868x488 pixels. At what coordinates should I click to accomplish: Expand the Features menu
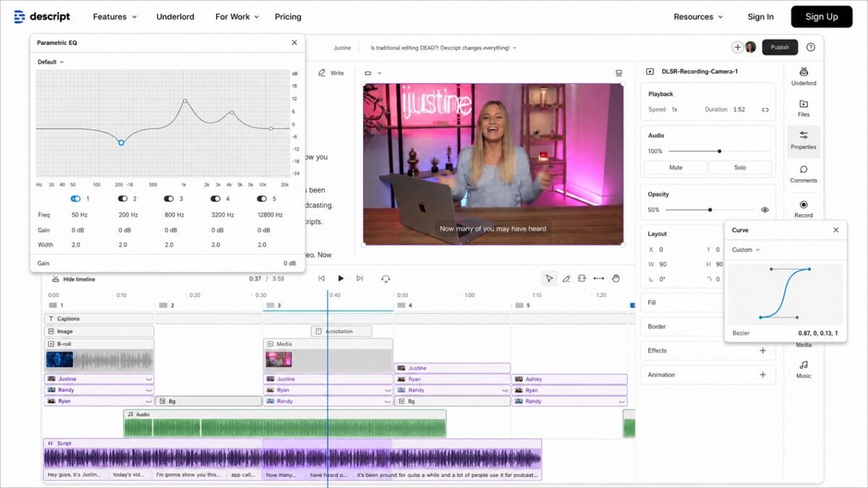(115, 17)
